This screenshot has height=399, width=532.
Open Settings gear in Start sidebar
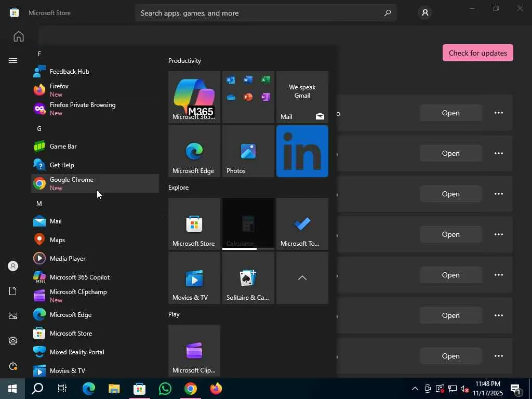(x=13, y=341)
